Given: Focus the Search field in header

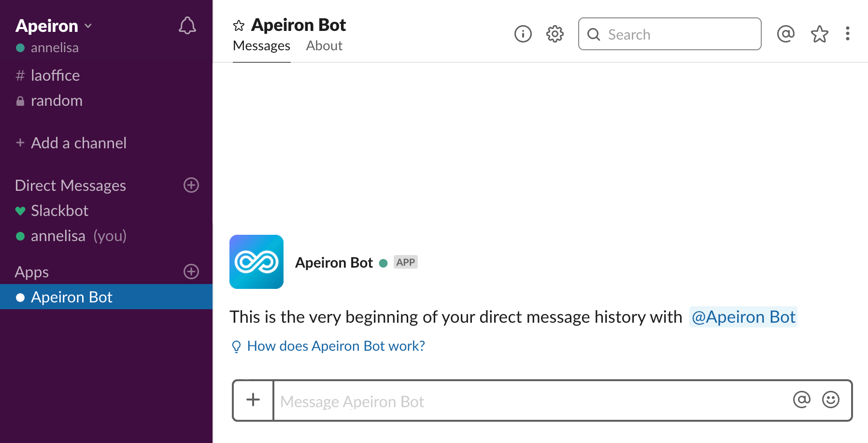Looking at the screenshot, I should click(670, 34).
